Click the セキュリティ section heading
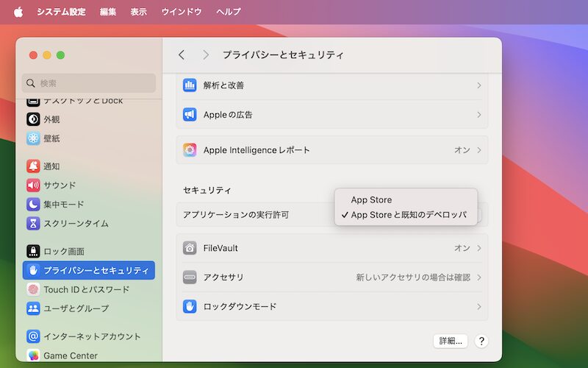 click(x=207, y=190)
